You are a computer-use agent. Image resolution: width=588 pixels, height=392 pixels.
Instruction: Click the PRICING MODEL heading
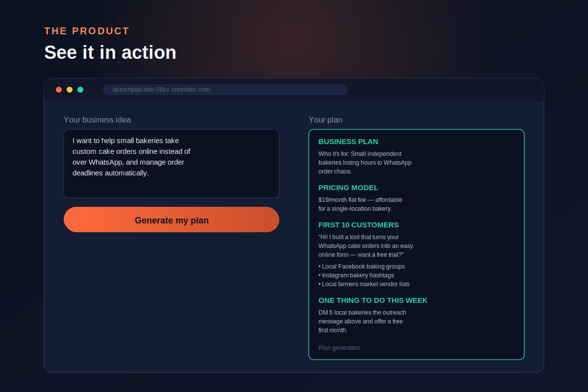coord(348,188)
